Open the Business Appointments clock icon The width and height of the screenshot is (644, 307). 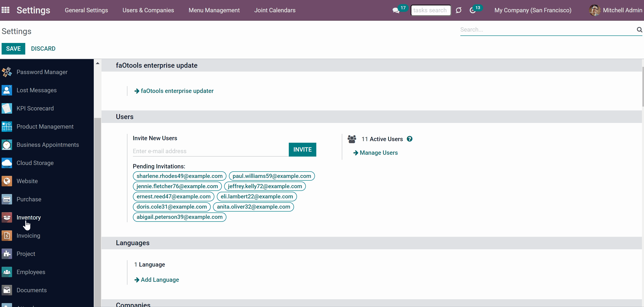point(7,145)
